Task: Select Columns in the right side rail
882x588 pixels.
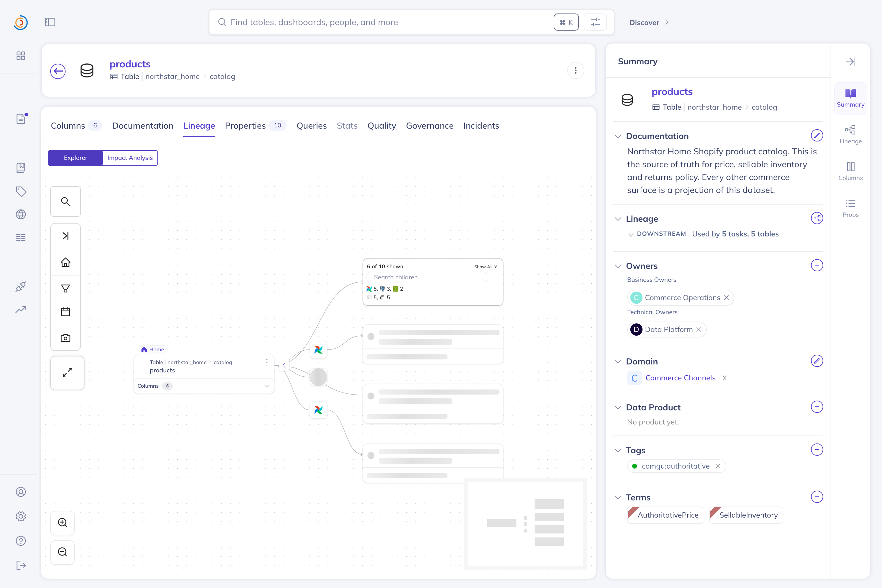Action: pyautogui.click(x=850, y=171)
